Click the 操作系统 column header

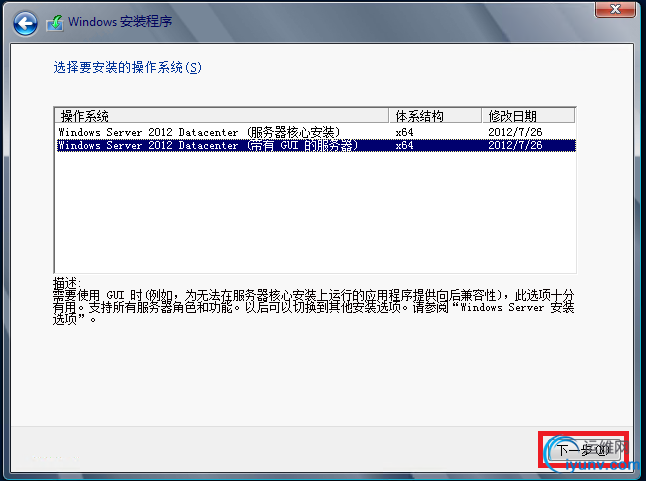(222, 116)
